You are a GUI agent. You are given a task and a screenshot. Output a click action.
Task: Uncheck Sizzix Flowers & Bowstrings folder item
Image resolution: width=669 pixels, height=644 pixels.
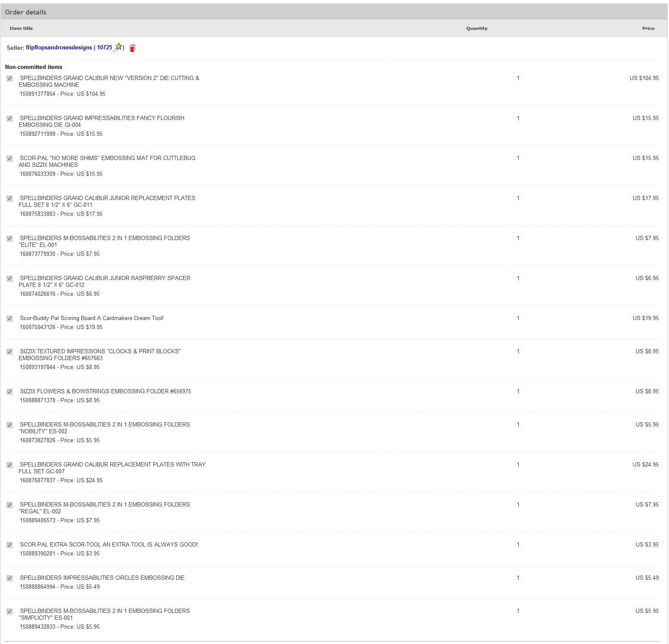tap(9, 392)
